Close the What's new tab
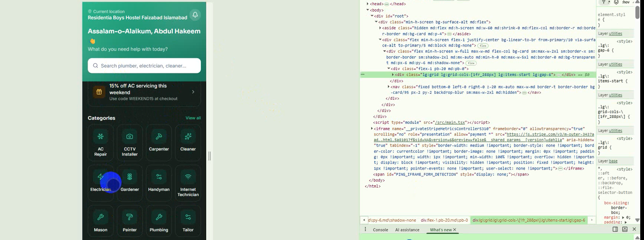Viewport: 644px width, 240px height. point(455,229)
